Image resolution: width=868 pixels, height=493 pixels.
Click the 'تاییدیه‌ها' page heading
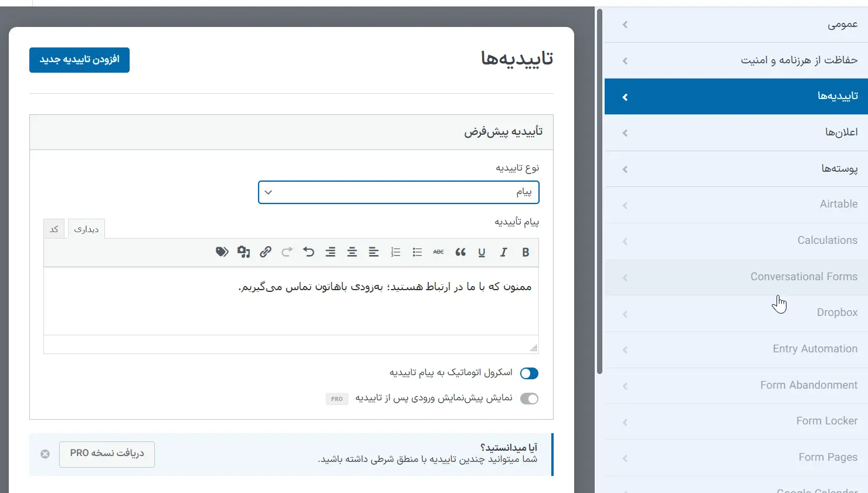(x=517, y=59)
